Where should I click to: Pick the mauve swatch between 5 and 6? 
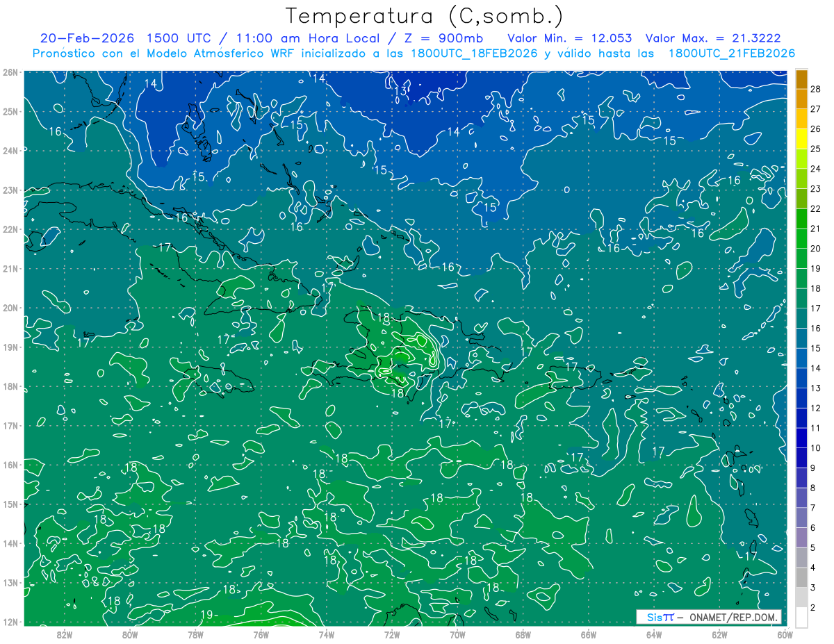click(801, 538)
